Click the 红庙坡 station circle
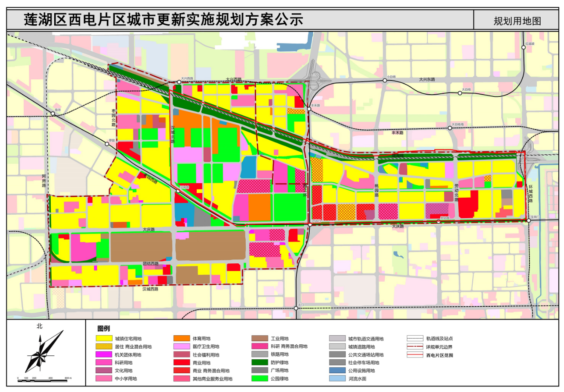The image size is (564, 392). point(523,48)
